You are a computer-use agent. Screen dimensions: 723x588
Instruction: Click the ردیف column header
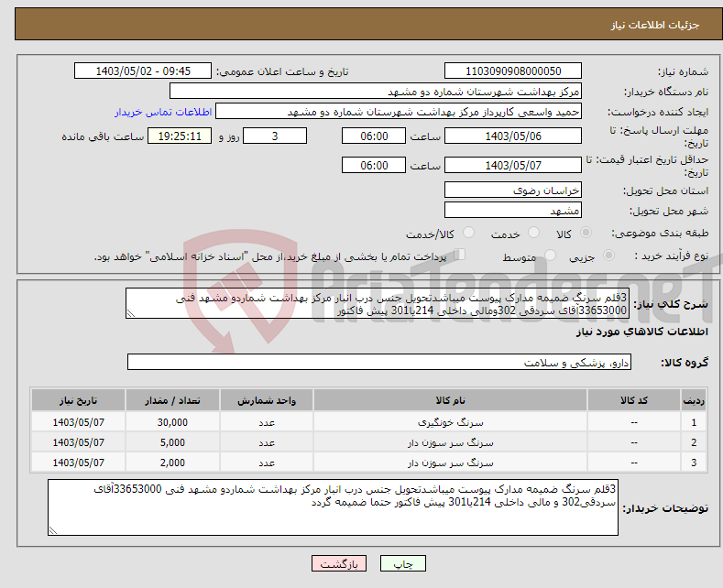[x=694, y=400]
